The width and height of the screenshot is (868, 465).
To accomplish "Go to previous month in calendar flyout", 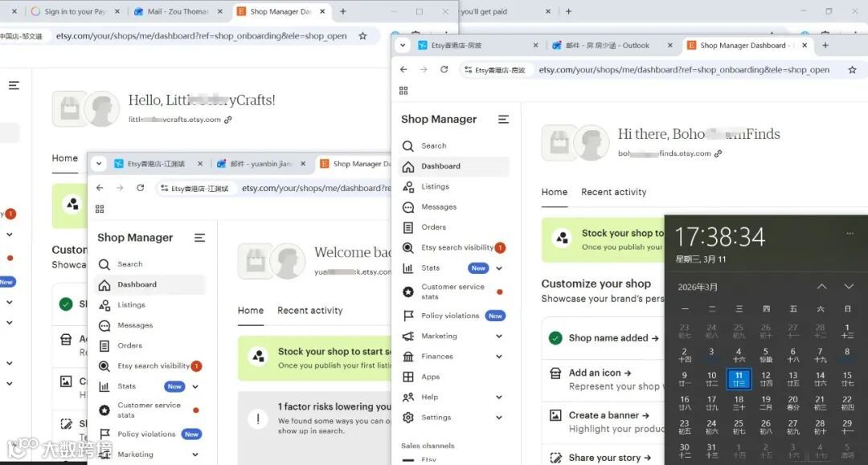I will click(821, 287).
